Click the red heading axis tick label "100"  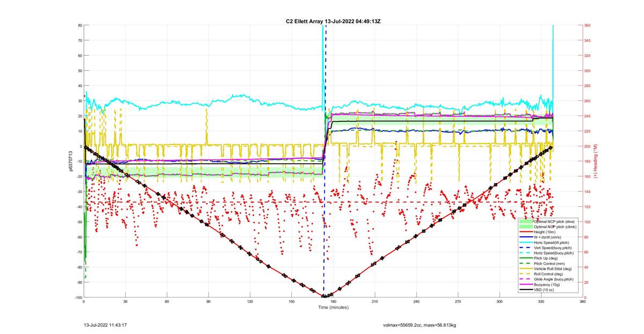point(588,222)
